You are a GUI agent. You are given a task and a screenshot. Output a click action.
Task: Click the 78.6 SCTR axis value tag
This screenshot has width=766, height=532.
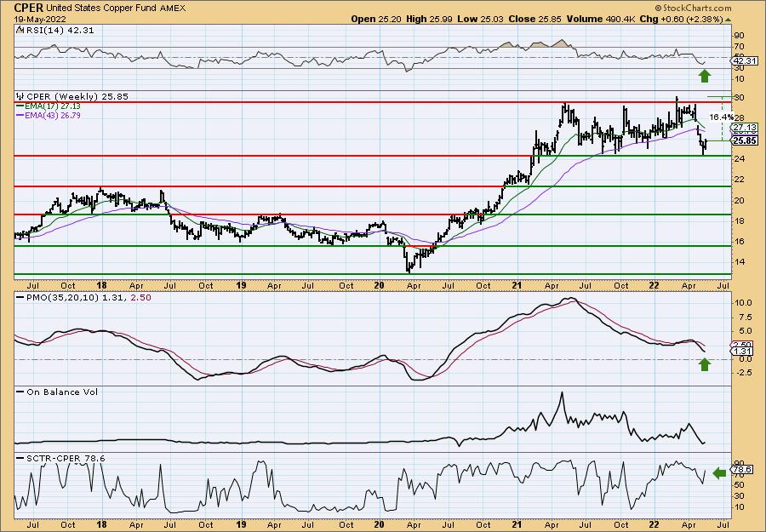(x=740, y=470)
